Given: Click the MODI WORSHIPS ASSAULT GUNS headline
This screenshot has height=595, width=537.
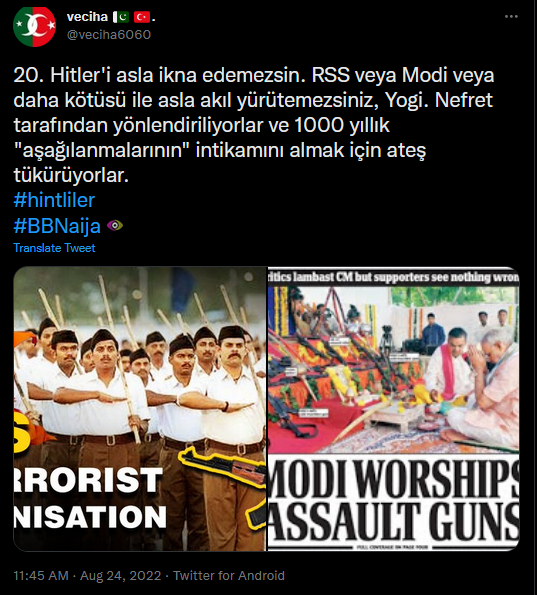Looking at the screenshot, I should pos(394,501).
